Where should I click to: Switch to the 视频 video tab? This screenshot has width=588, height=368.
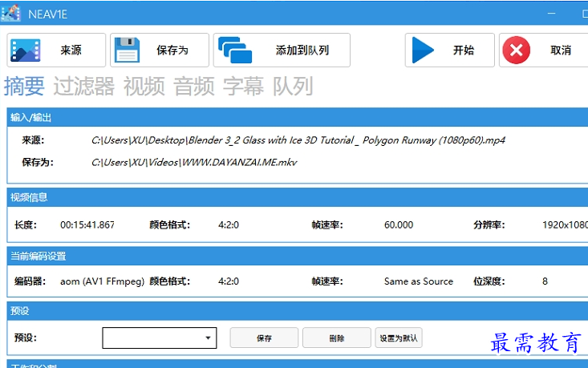(x=144, y=86)
